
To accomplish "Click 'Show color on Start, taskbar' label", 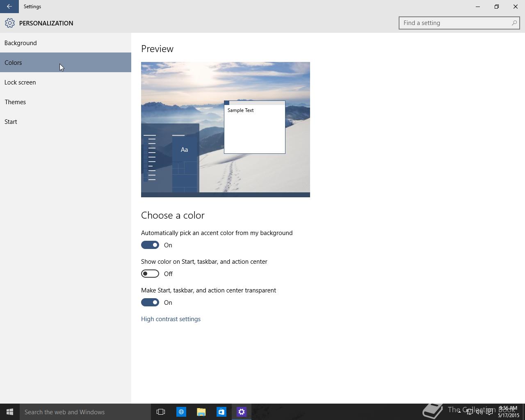I will [x=204, y=261].
